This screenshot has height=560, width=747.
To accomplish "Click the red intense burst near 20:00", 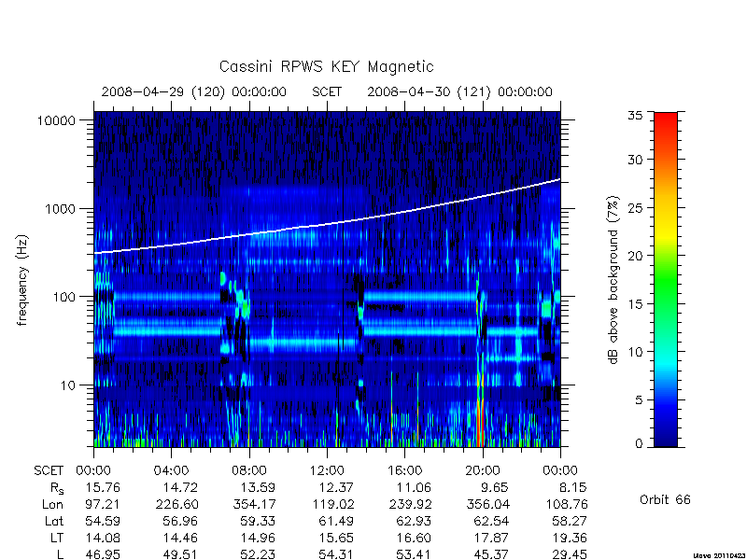I will point(480,422).
